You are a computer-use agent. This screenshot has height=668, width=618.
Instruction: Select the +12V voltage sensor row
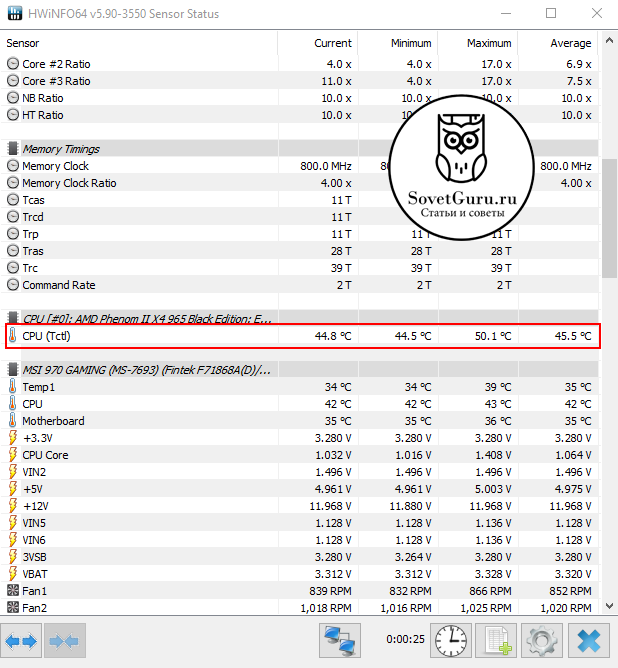click(36, 505)
